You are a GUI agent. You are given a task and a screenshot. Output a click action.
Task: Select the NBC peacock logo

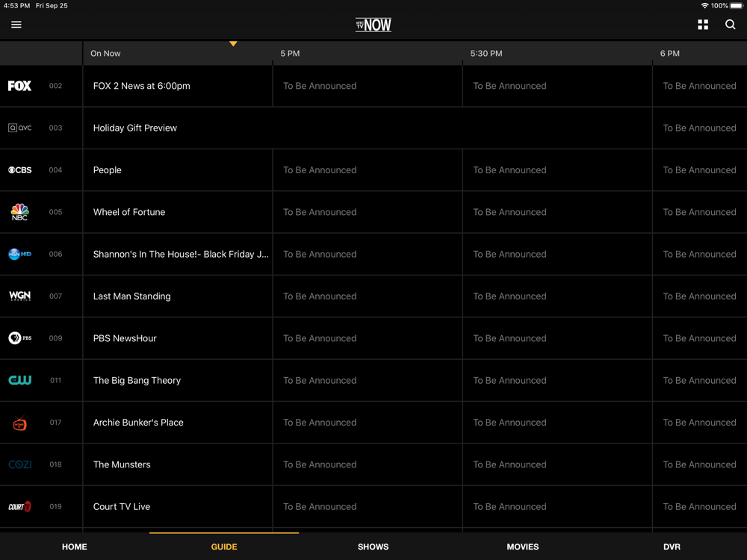[20, 212]
